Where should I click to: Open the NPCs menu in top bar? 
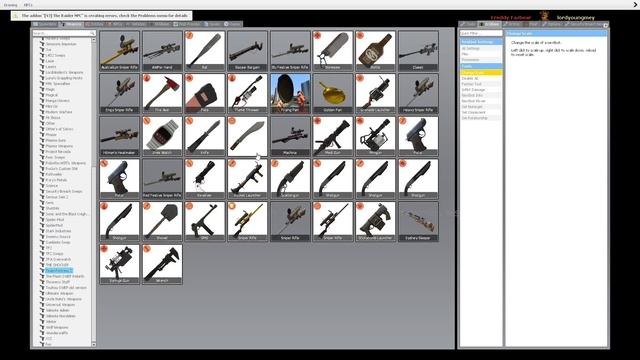coord(28,5)
